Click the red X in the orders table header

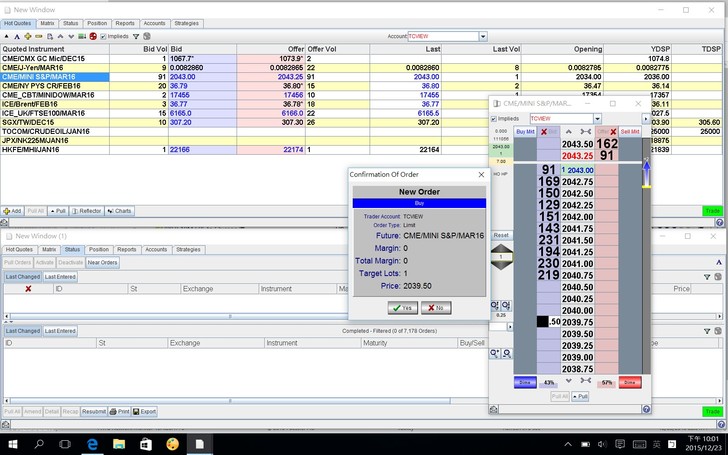(28, 288)
